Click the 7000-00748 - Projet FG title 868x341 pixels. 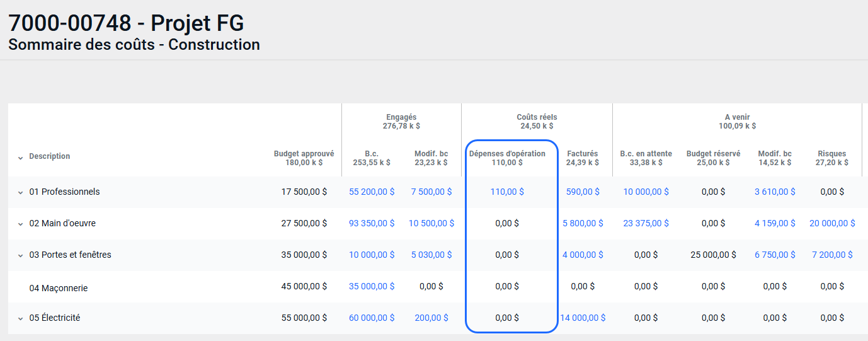(x=126, y=23)
